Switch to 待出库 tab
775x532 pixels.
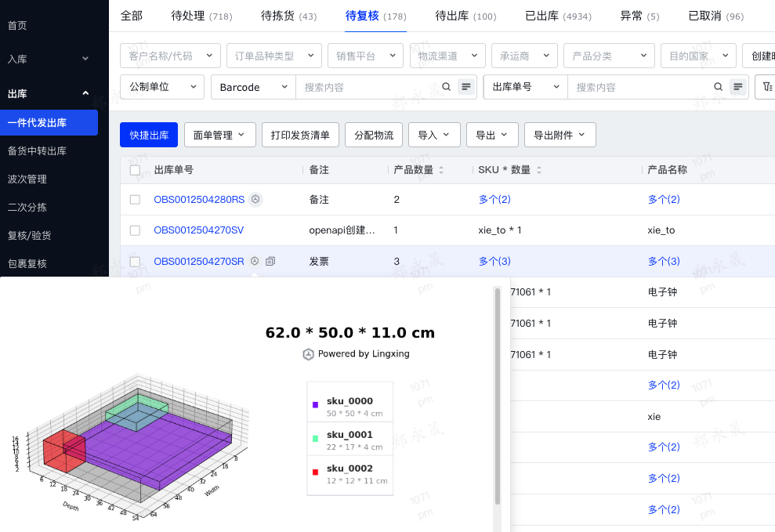tap(465, 16)
